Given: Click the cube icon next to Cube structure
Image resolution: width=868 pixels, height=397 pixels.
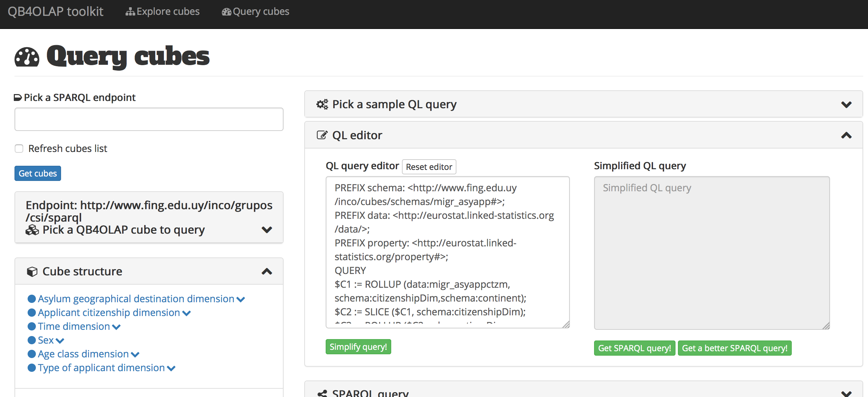Looking at the screenshot, I should pos(32,272).
